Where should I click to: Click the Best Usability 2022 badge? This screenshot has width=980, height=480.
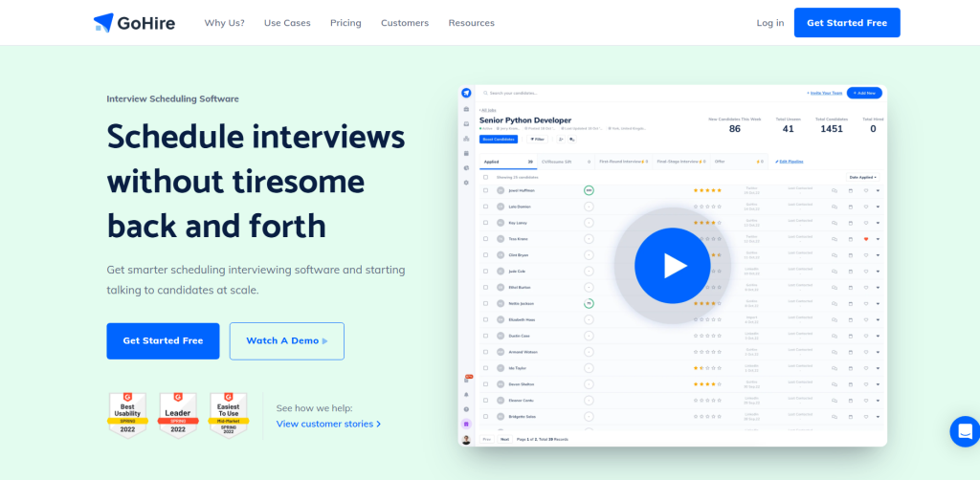[127, 415]
